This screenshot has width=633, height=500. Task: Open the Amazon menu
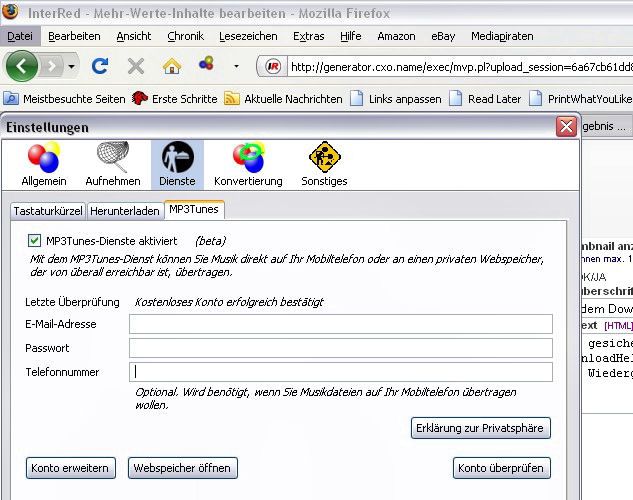point(396,36)
